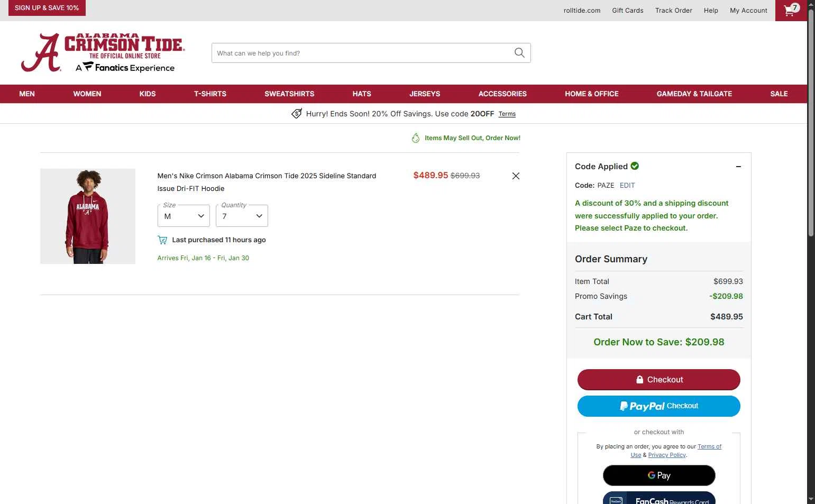Open the HOME & OFFICE menu

click(592, 94)
